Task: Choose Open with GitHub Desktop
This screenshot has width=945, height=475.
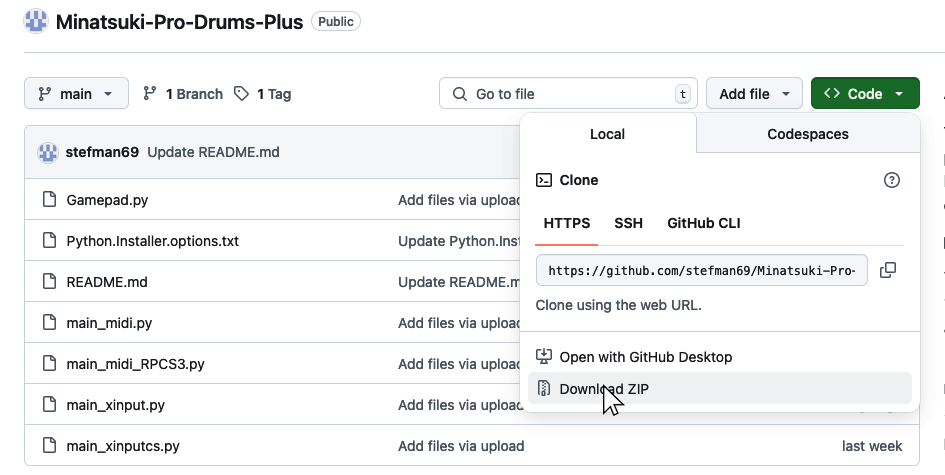Action: [720, 356]
